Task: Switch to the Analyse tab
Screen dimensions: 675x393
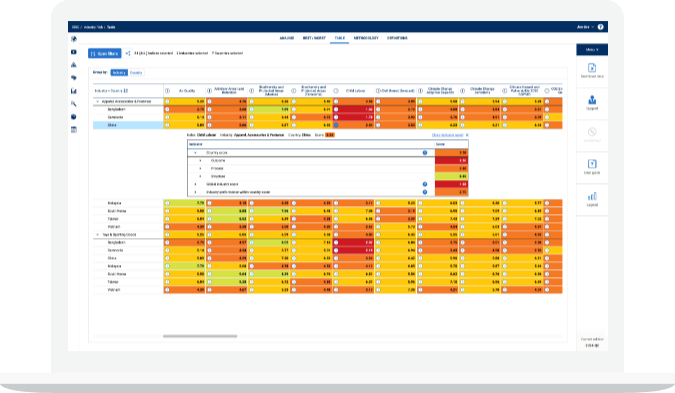Action: pos(287,38)
